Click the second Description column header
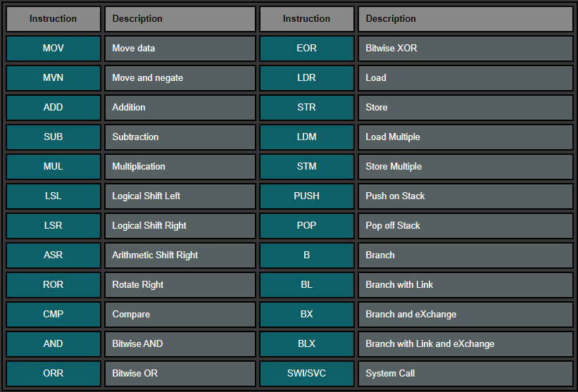This screenshot has width=578, height=392. [x=465, y=19]
